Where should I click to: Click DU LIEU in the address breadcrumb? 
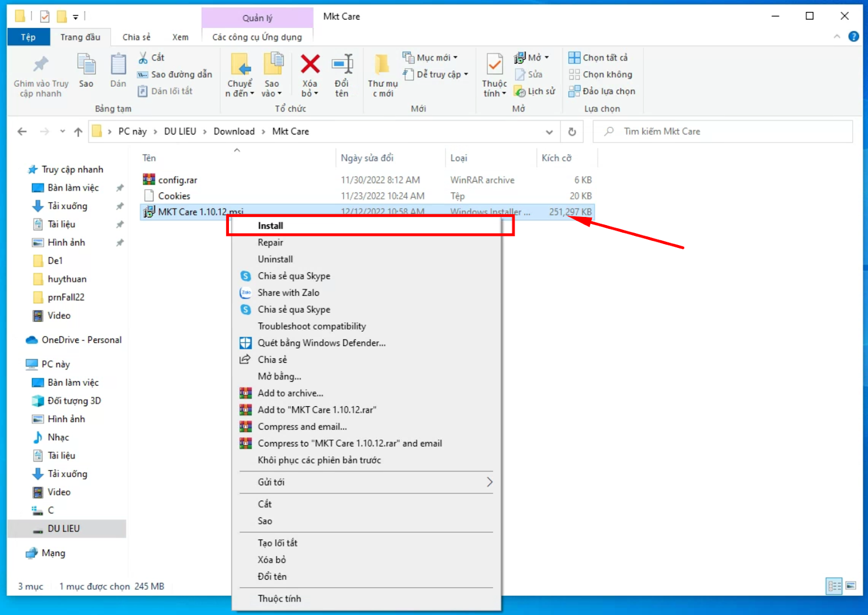click(x=180, y=131)
